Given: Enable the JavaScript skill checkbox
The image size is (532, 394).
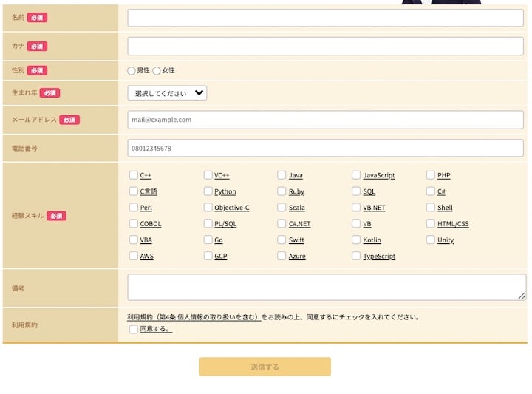Looking at the screenshot, I should pyautogui.click(x=357, y=175).
